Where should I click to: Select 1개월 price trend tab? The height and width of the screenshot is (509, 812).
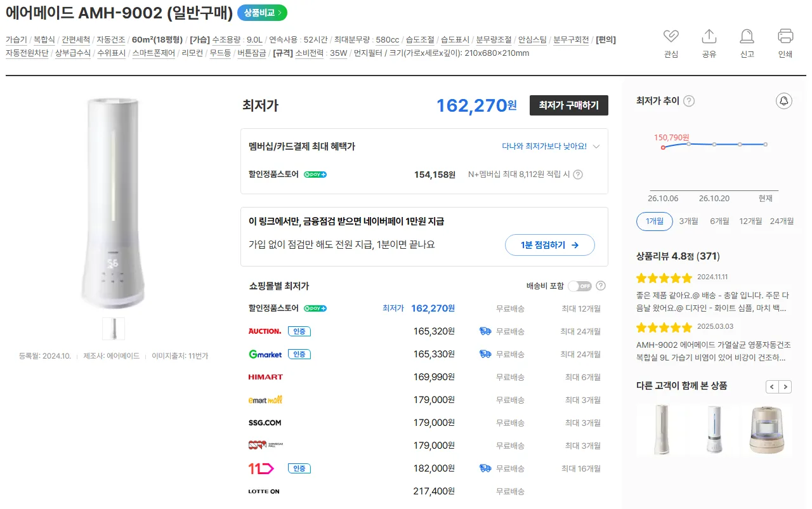[654, 221]
